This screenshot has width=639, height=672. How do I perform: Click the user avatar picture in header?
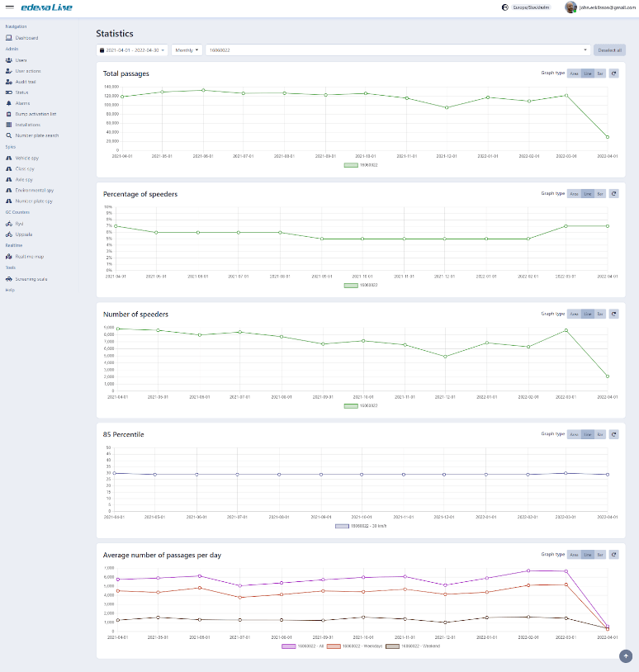[570, 7]
